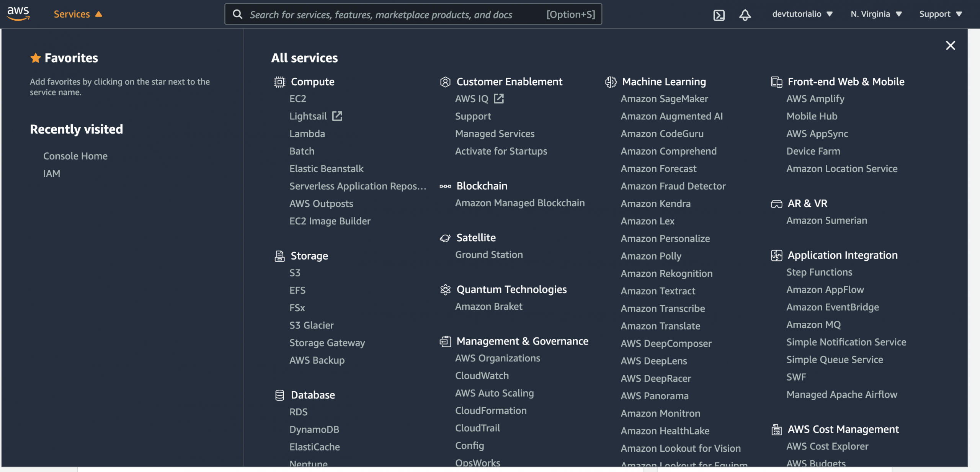Open Amazon Sumerian
The width and height of the screenshot is (980, 472).
click(826, 221)
